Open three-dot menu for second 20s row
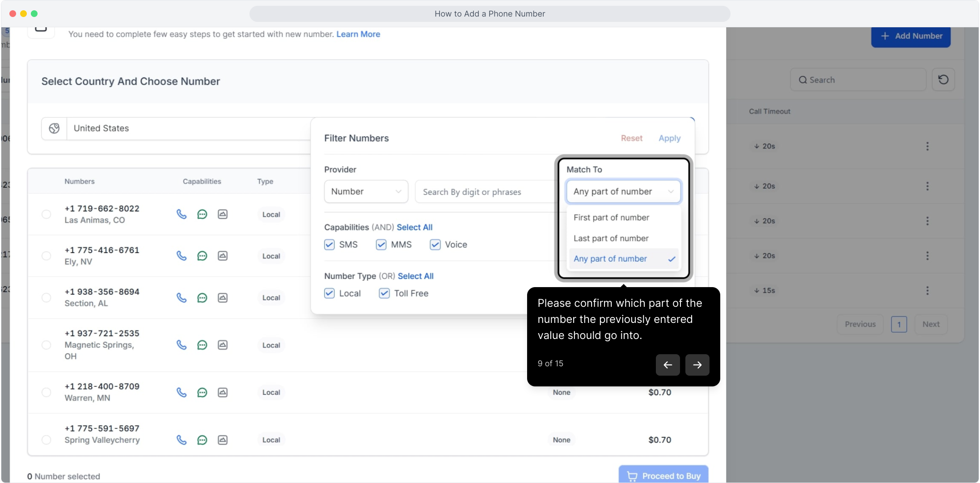Viewport: 980px width, 483px height. pyautogui.click(x=927, y=186)
